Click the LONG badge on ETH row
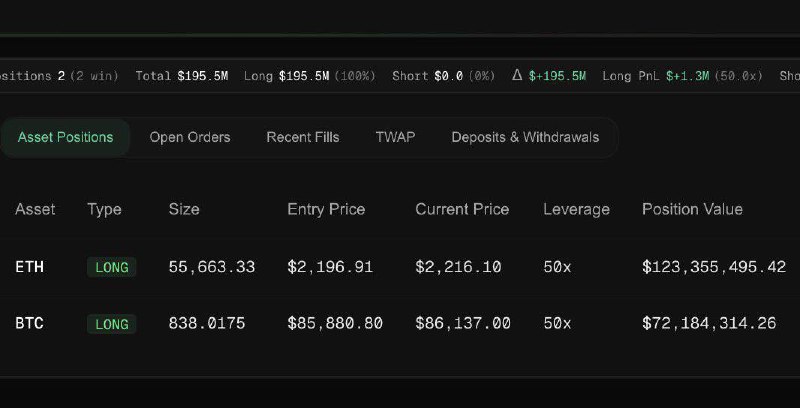The image size is (800, 408). pyautogui.click(x=111, y=267)
